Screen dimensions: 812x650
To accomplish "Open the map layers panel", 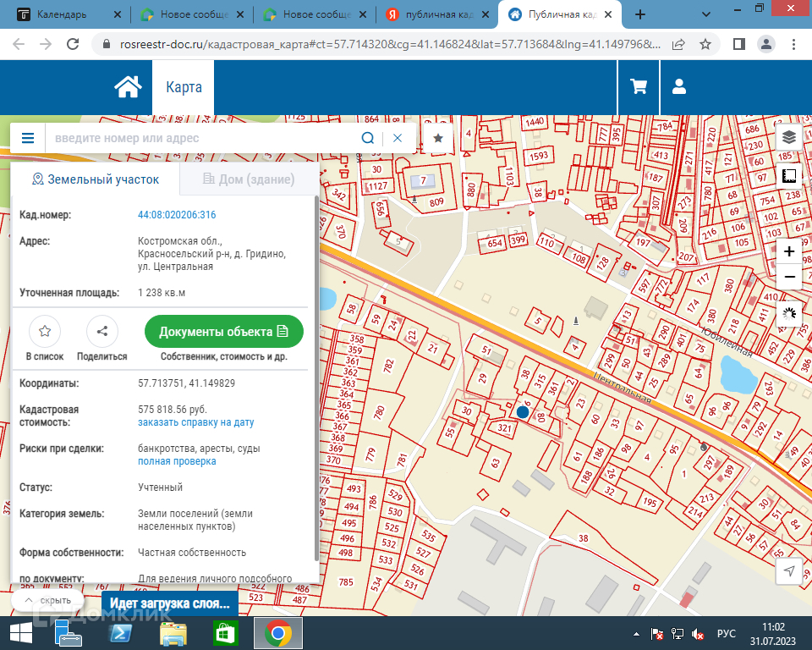I will (788, 137).
